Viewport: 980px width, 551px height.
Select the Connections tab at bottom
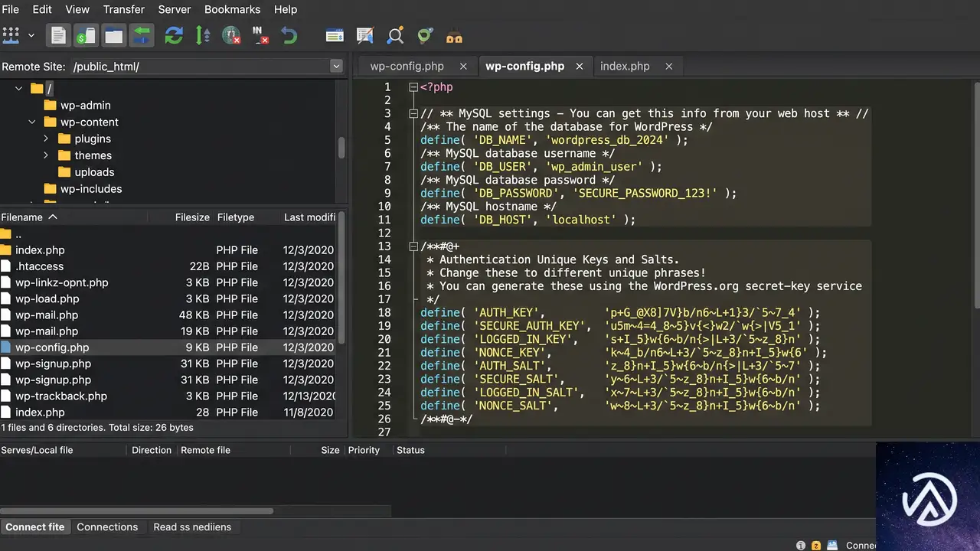tap(107, 527)
